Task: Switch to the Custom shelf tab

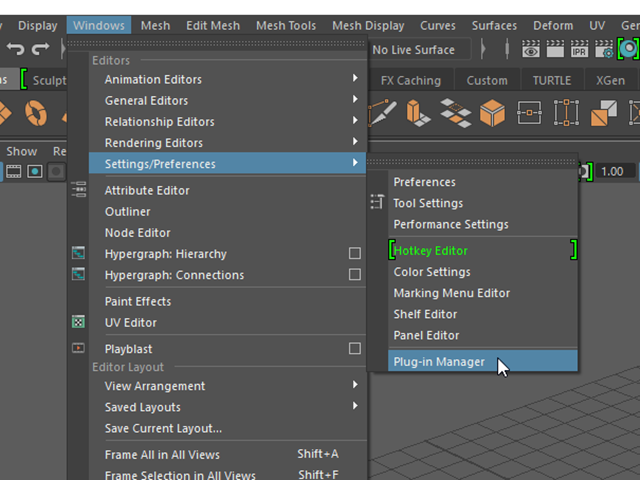Action: [487, 80]
